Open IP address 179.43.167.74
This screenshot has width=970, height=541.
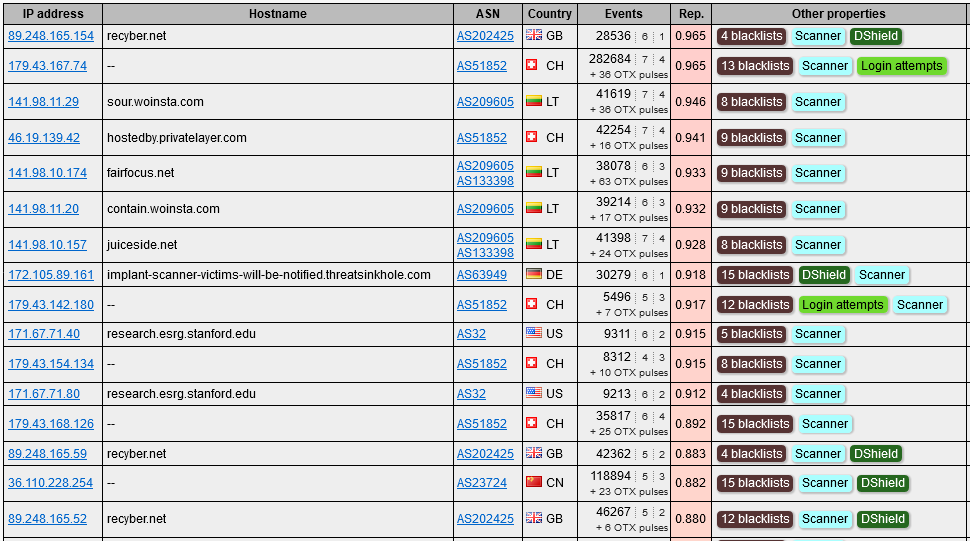click(47, 66)
